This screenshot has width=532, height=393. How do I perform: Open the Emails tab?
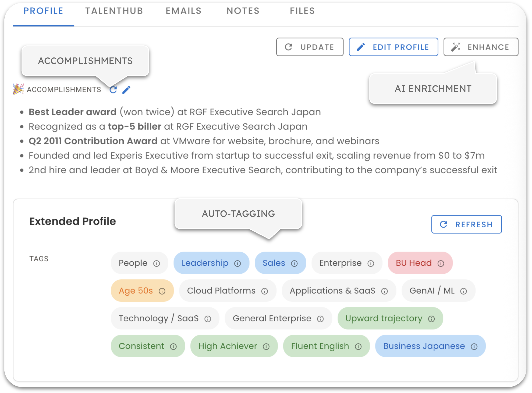183,11
